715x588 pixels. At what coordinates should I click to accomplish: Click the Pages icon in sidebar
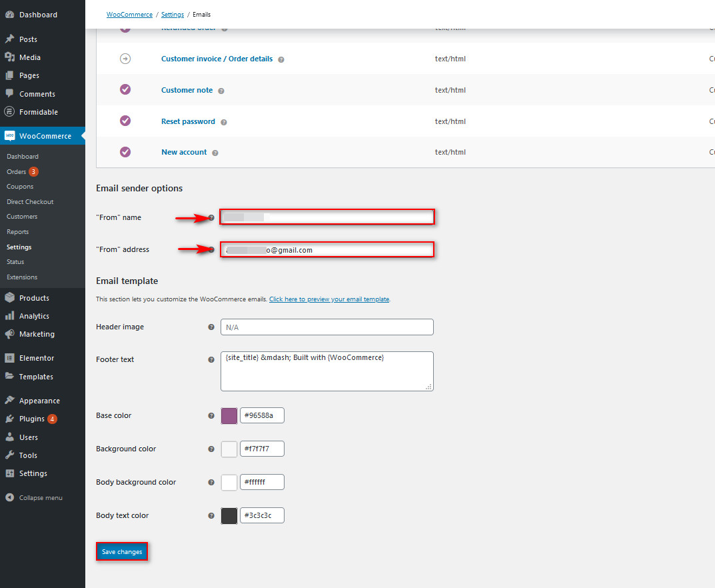(x=9, y=75)
